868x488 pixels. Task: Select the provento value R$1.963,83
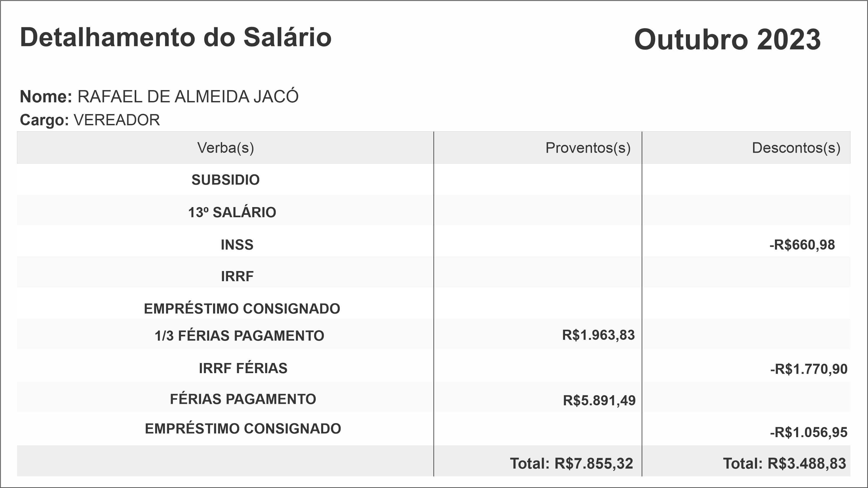pyautogui.click(x=598, y=335)
